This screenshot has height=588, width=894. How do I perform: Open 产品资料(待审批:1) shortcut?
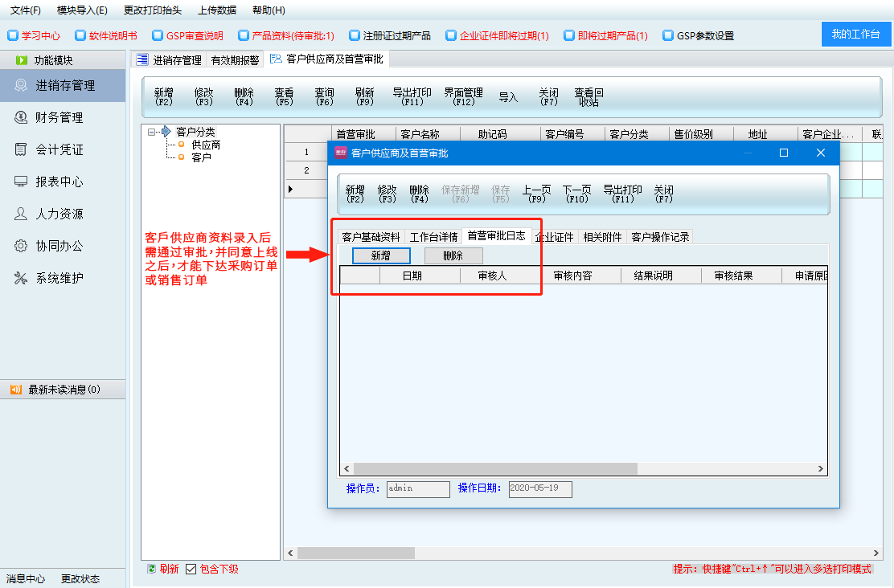[x=286, y=36]
